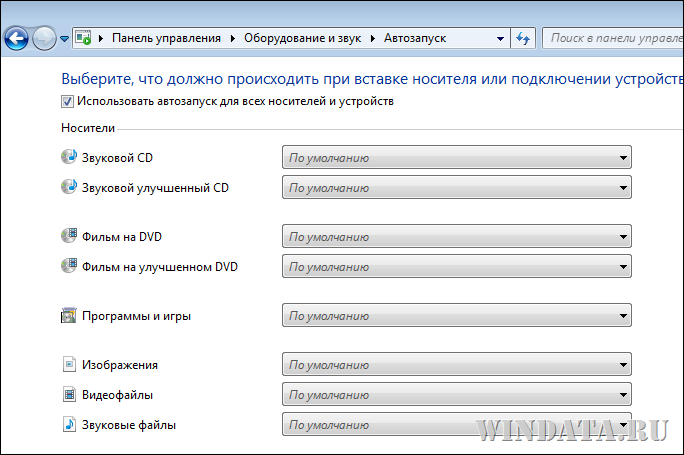
Task: Go to Оборудование и звук breadcrumb
Action: coord(302,38)
